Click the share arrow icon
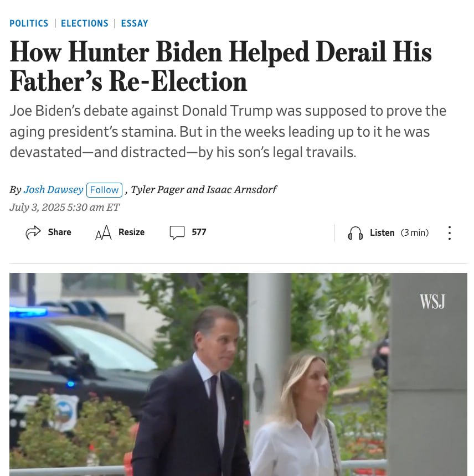The height and width of the screenshot is (476, 474). (x=33, y=232)
